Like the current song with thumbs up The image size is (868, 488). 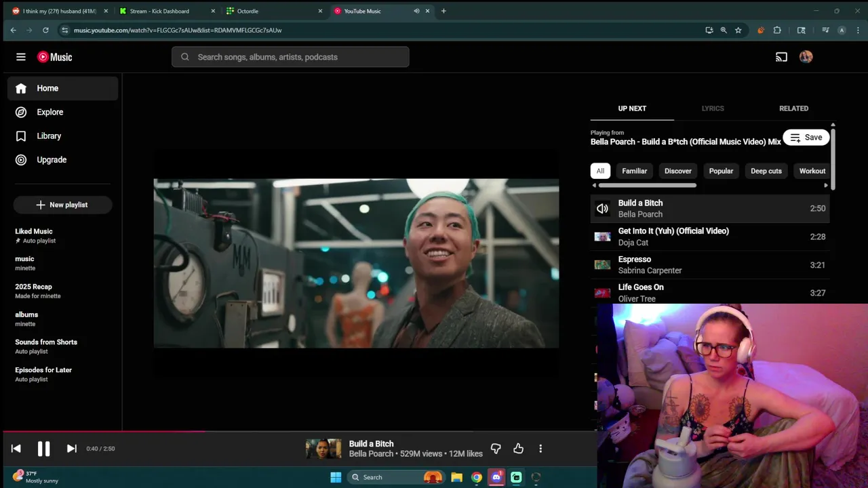(x=518, y=449)
